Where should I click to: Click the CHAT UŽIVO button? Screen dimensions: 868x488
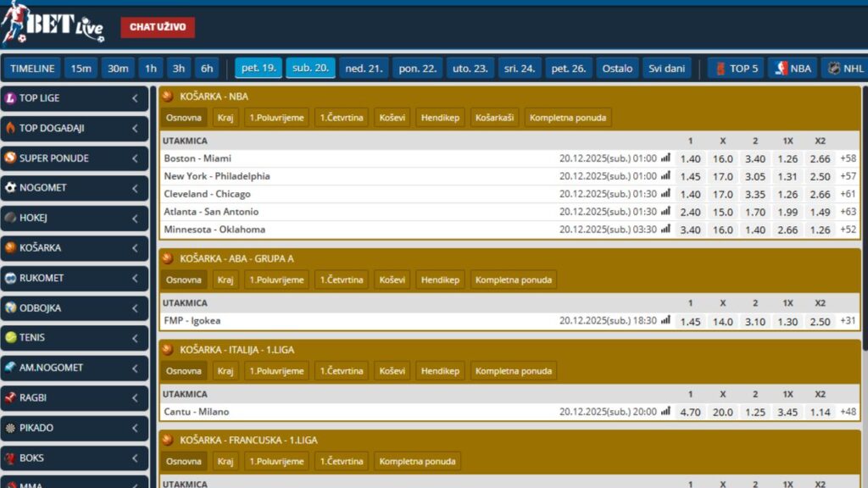pyautogui.click(x=157, y=26)
